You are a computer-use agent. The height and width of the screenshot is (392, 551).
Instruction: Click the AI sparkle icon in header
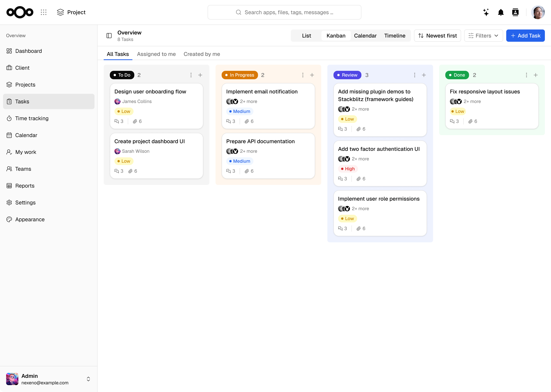coord(486,12)
